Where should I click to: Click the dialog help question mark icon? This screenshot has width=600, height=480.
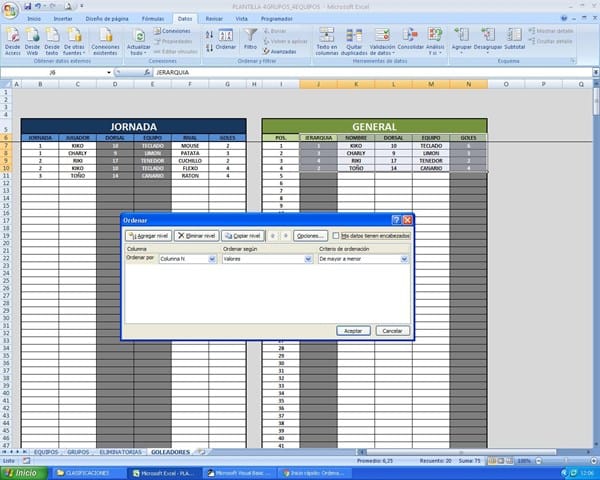coord(396,219)
